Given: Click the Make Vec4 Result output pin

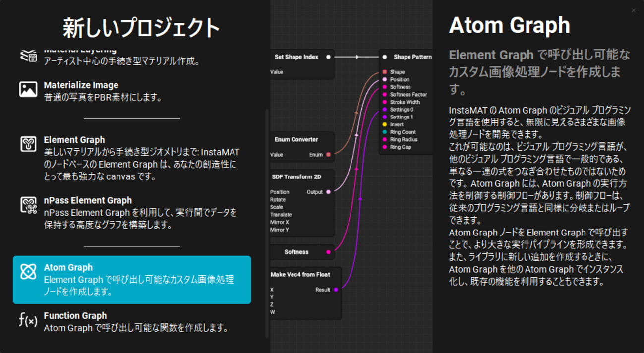Looking at the screenshot, I should coord(336,290).
